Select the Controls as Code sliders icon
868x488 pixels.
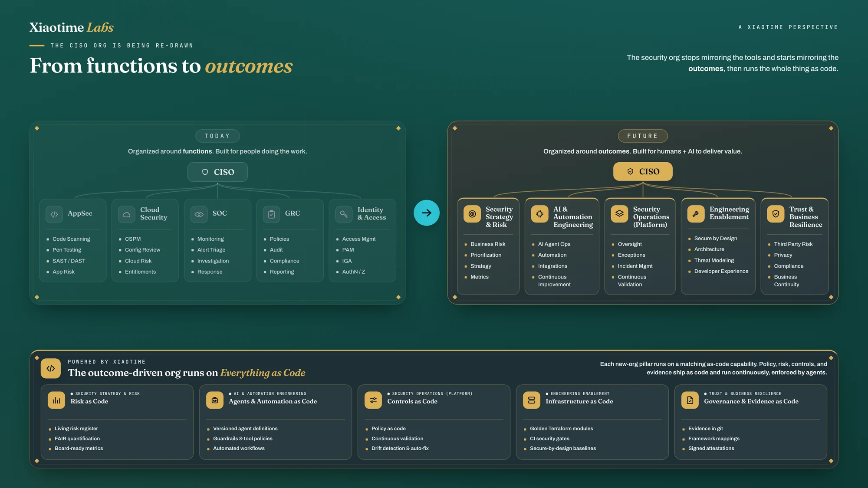[x=373, y=400]
